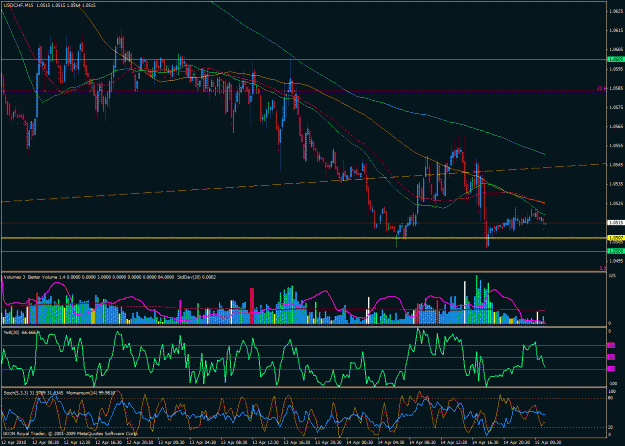Click the 14 Apr 12:30 time axis label
This screenshot has width=625, height=446.
click(x=454, y=442)
